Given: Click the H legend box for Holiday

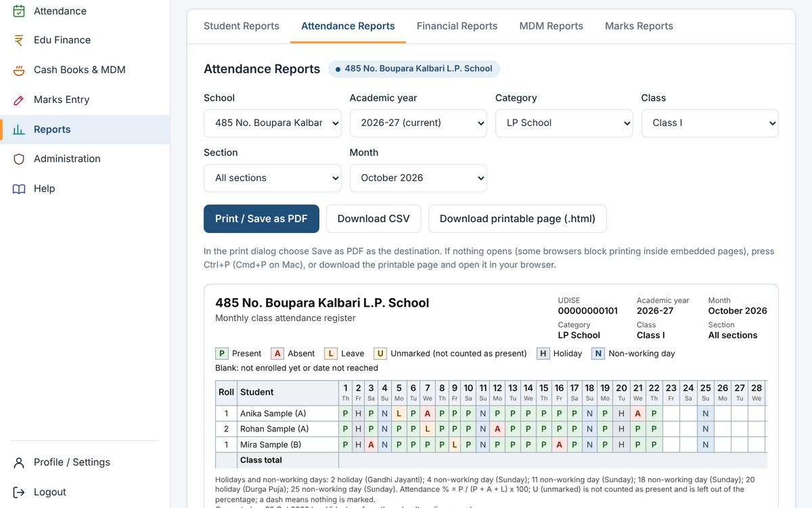Looking at the screenshot, I should (543, 354).
